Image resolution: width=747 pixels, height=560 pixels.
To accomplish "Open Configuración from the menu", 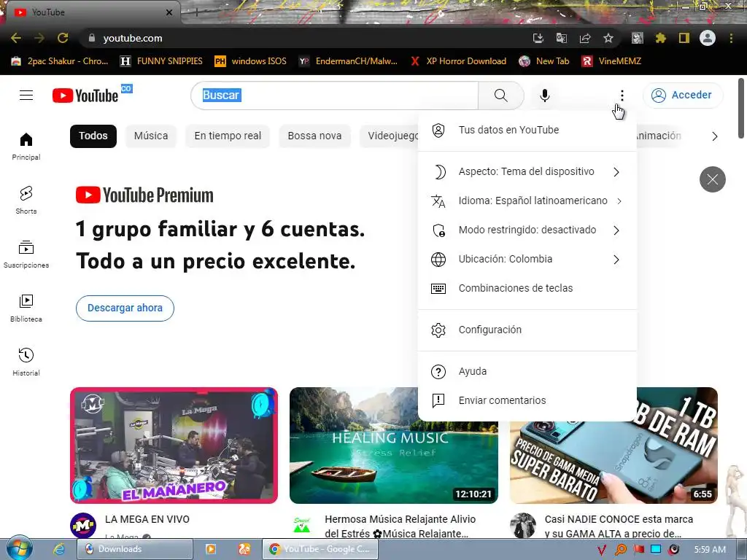I will pyautogui.click(x=527, y=330).
